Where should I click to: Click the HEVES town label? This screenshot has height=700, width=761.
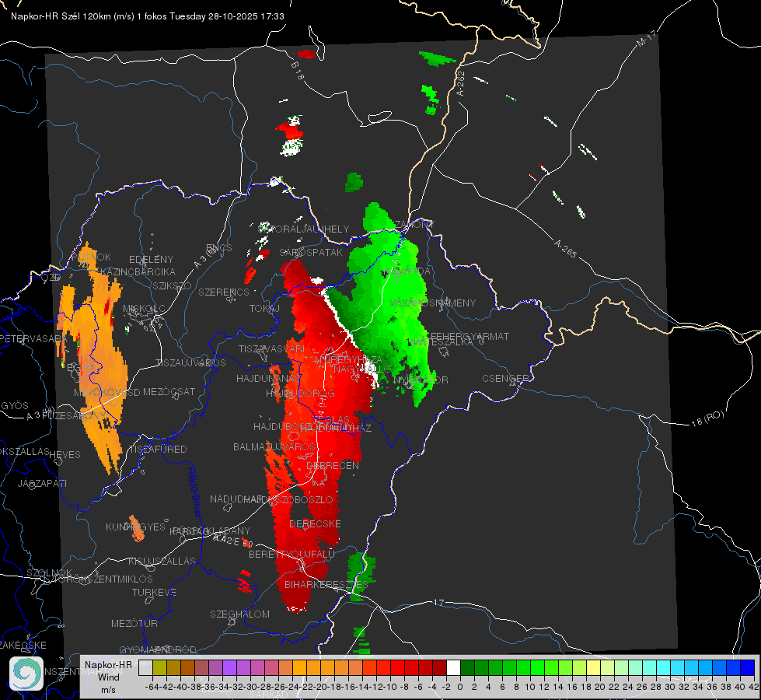[65, 455]
